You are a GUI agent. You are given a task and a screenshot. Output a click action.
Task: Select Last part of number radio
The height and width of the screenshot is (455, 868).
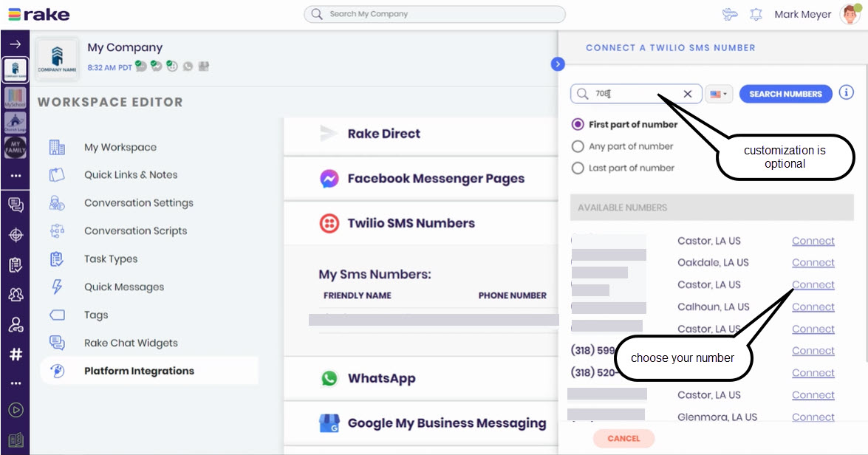[578, 168]
